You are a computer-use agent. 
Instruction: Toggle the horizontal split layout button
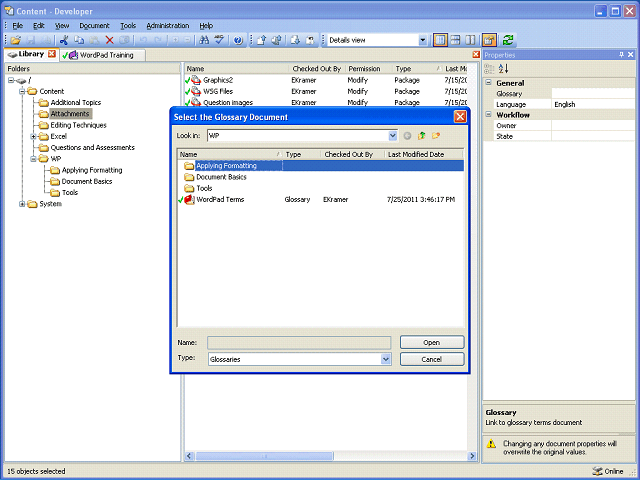[456, 40]
